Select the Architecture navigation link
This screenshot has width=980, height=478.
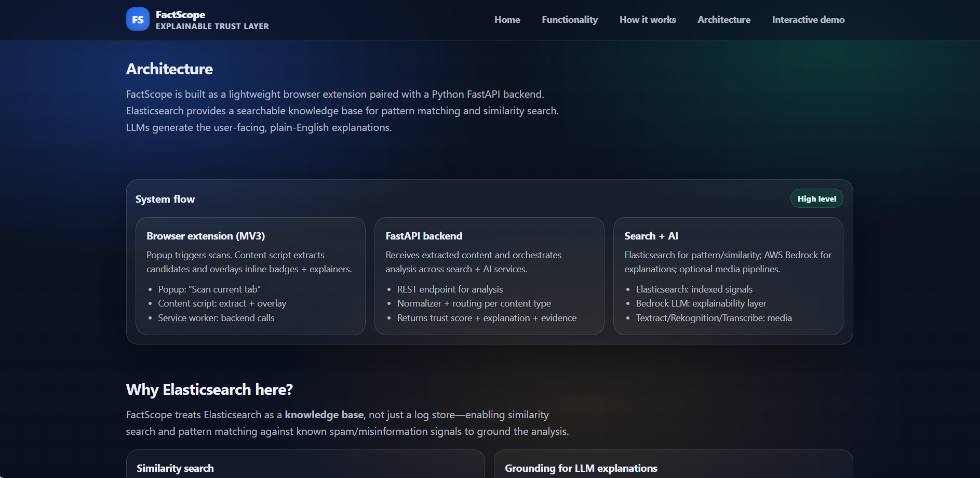(724, 19)
